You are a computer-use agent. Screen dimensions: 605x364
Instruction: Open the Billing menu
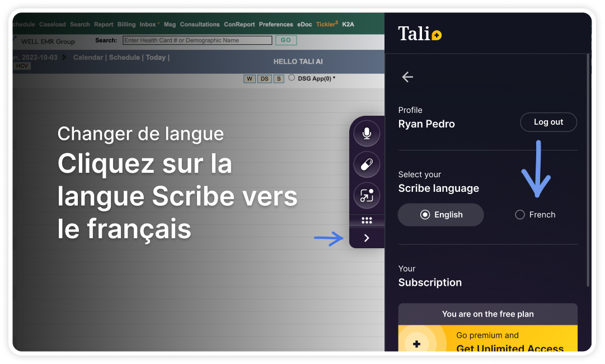[126, 24]
